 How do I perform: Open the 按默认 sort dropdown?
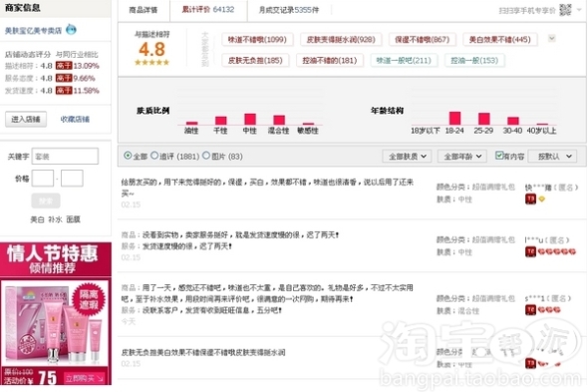(x=552, y=157)
